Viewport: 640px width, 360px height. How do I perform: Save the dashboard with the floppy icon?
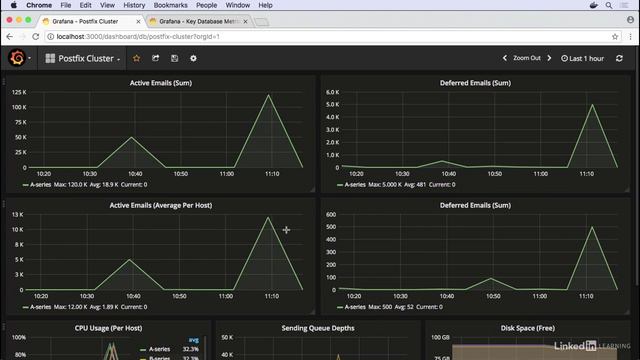tap(175, 58)
